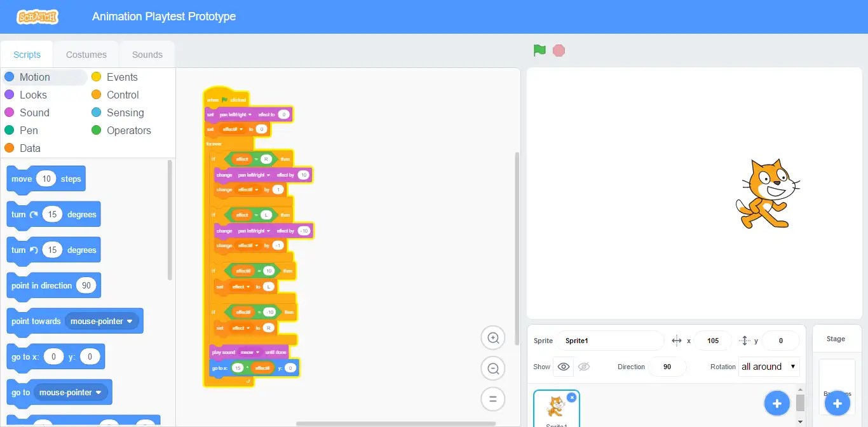Select the light-blue Sensing category circle
Screen dimensions: 868x427
point(96,112)
